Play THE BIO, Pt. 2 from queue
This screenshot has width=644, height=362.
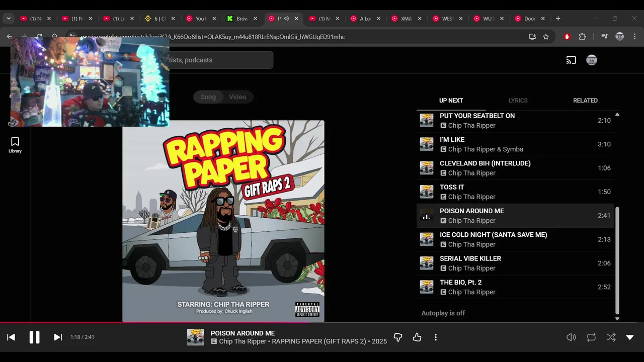point(515,287)
